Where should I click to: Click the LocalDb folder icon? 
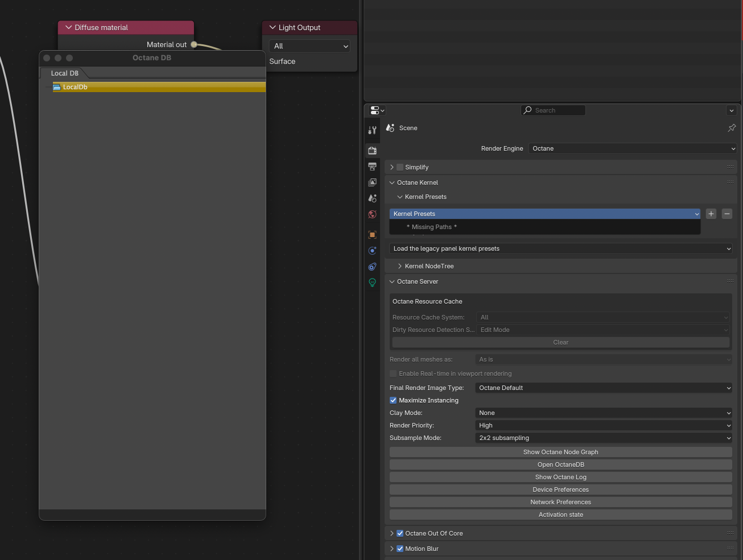tap(57, 87)
